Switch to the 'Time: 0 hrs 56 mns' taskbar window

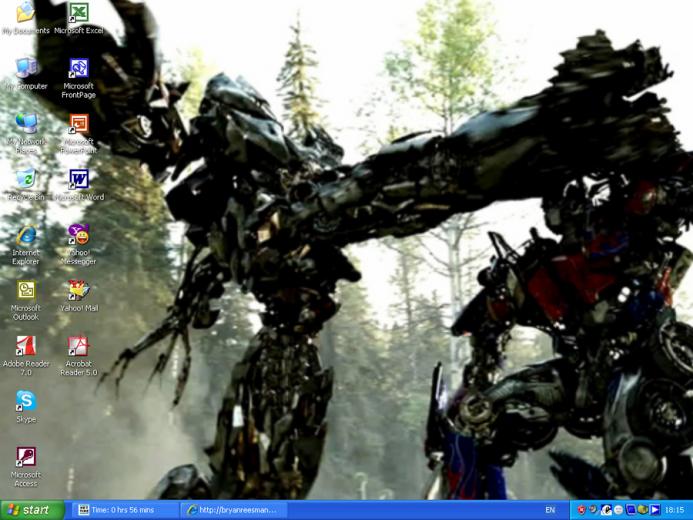[124, 510]
